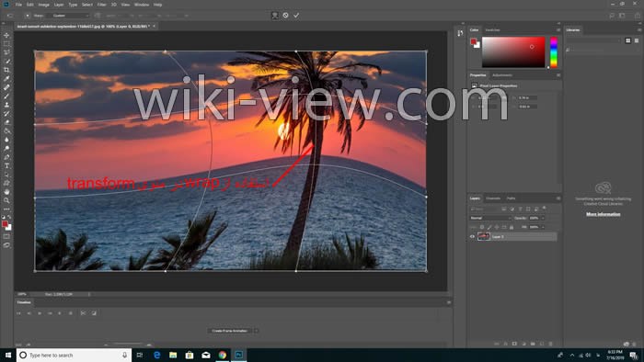
Task: Open the collapsed History panel icon
Action: tap(460, 33)
